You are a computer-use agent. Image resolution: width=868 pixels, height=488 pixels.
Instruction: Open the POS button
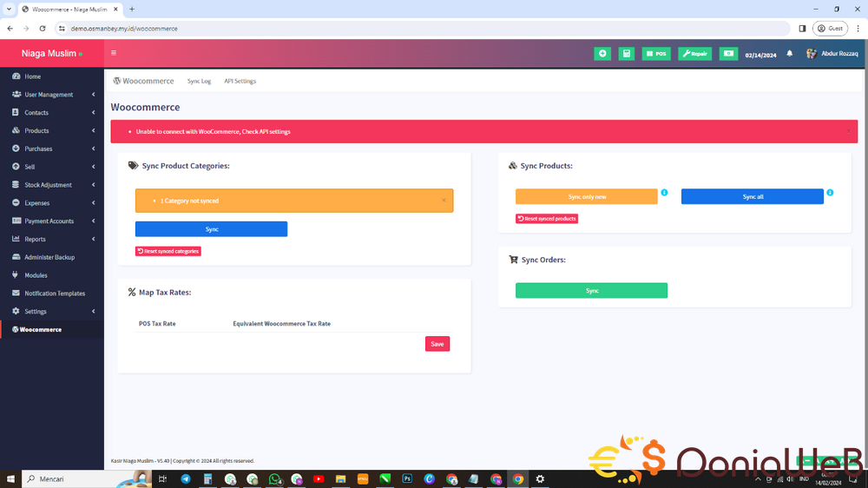click(656, 54)
